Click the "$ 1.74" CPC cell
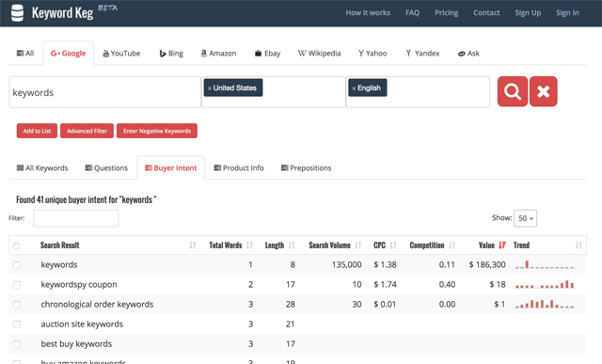The image size is (602, 364). [385, 285]
